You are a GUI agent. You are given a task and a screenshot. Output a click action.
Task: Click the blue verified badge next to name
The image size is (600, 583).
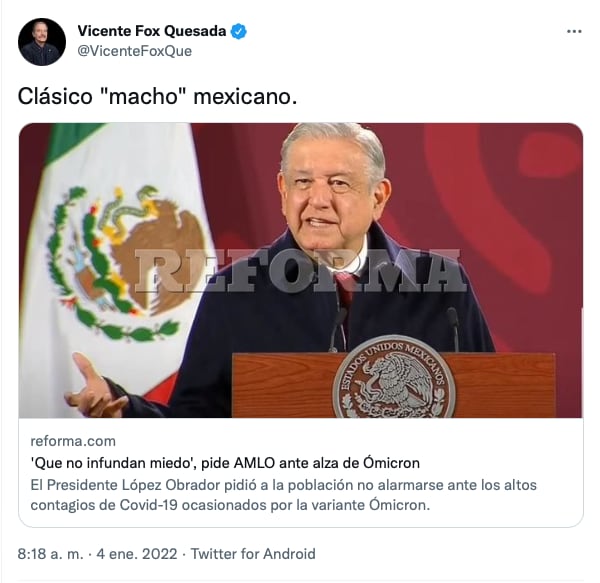tap(238, 31)
